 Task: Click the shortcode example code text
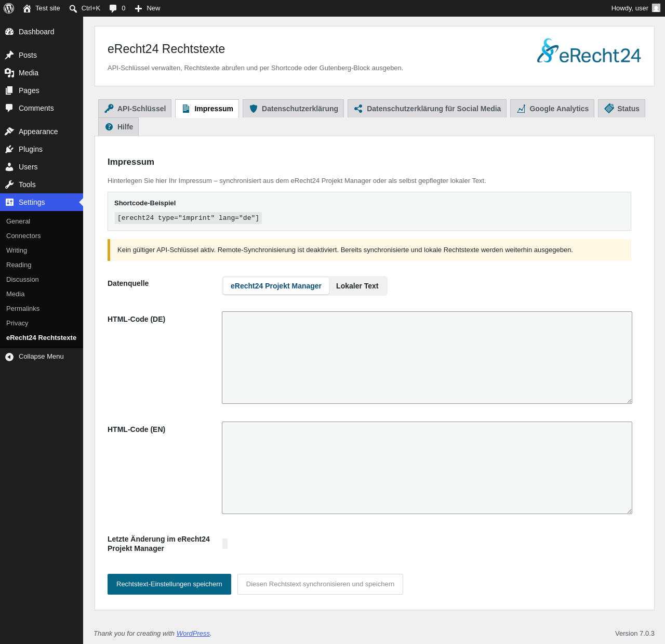(x=188, y=218)
